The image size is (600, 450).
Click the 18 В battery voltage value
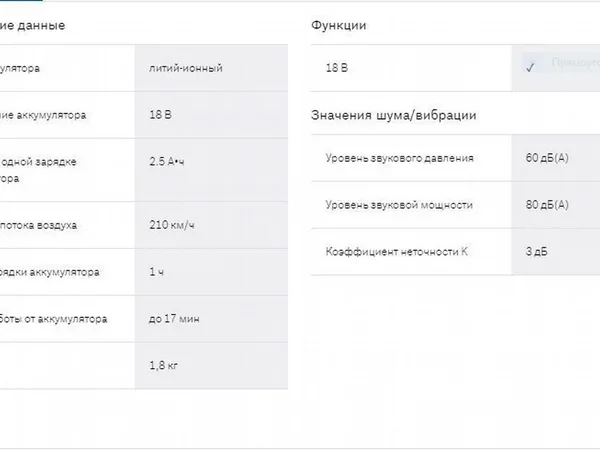point(161,115)
